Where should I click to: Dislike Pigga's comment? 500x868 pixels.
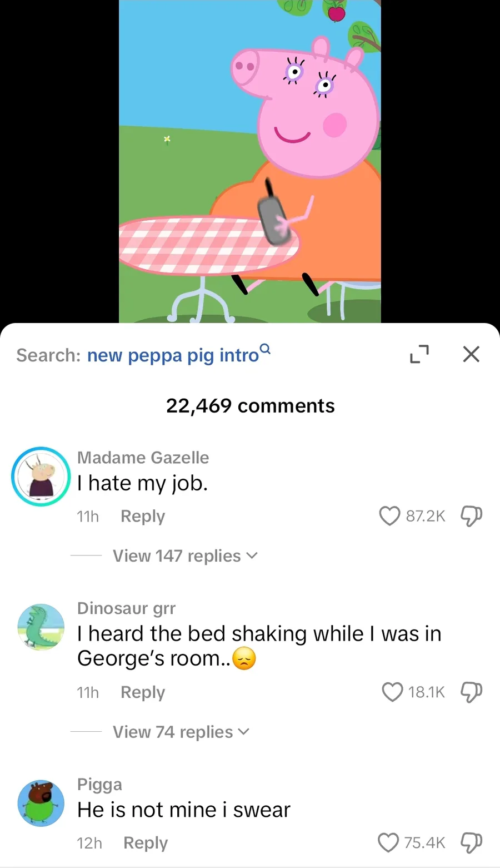click(471, 842)
